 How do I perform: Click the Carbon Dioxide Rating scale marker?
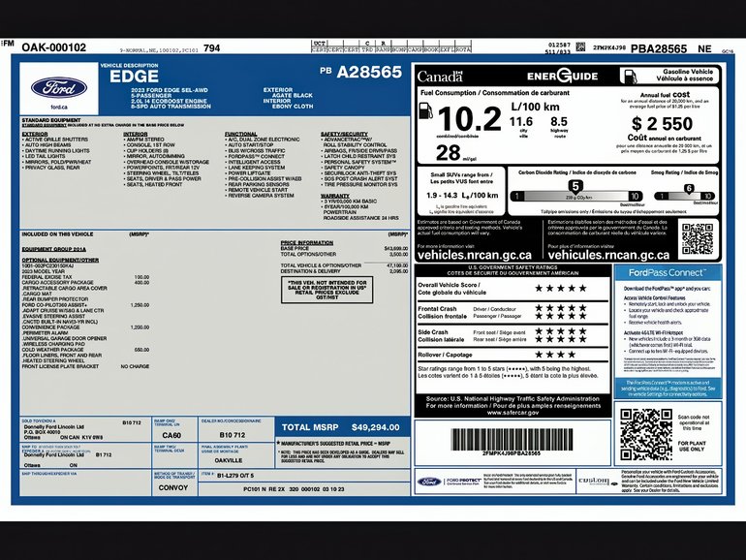574,184
